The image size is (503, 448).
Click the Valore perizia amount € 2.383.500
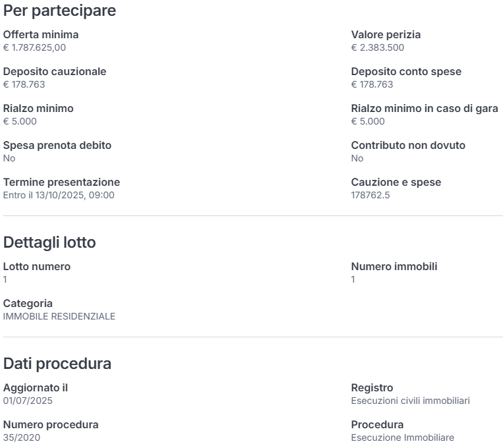coord(378,47)
